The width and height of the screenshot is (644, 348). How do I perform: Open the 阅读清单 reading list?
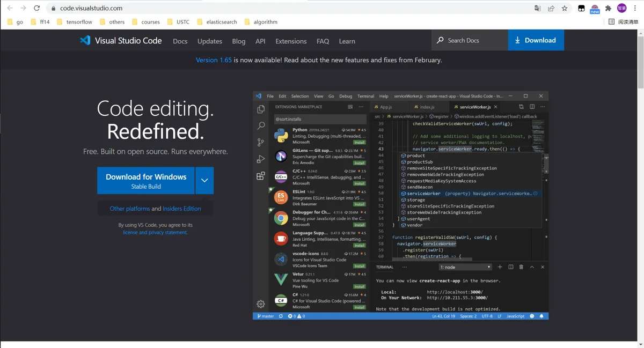624,22
